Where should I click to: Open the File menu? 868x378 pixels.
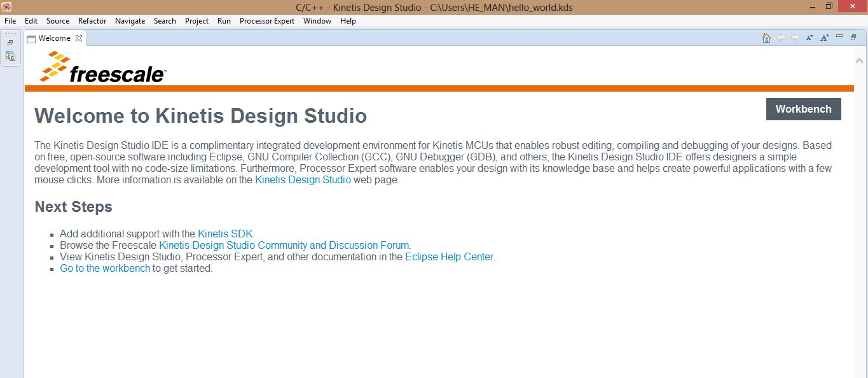pyautogui.click(x=10, y=21)
